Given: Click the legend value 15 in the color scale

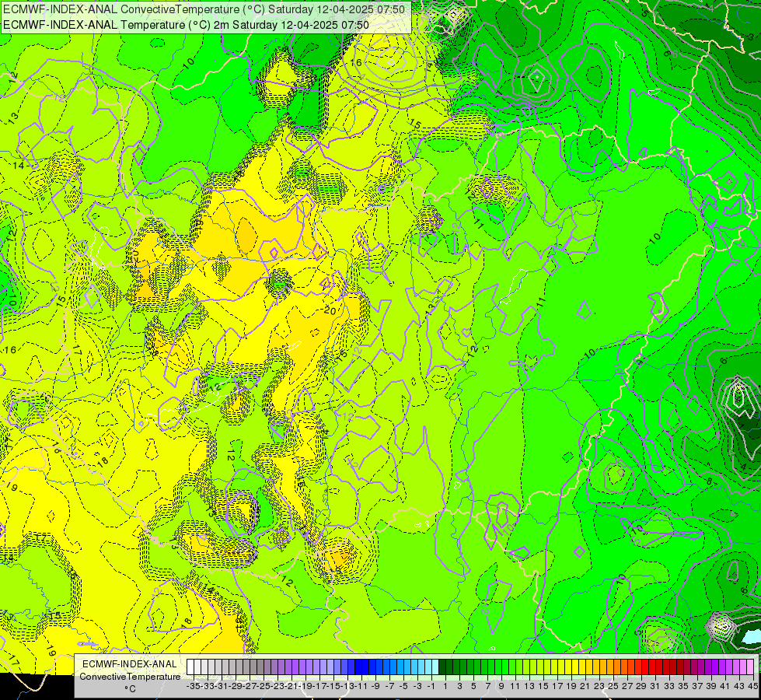Looking at the screenshot, I should point(543,686).
